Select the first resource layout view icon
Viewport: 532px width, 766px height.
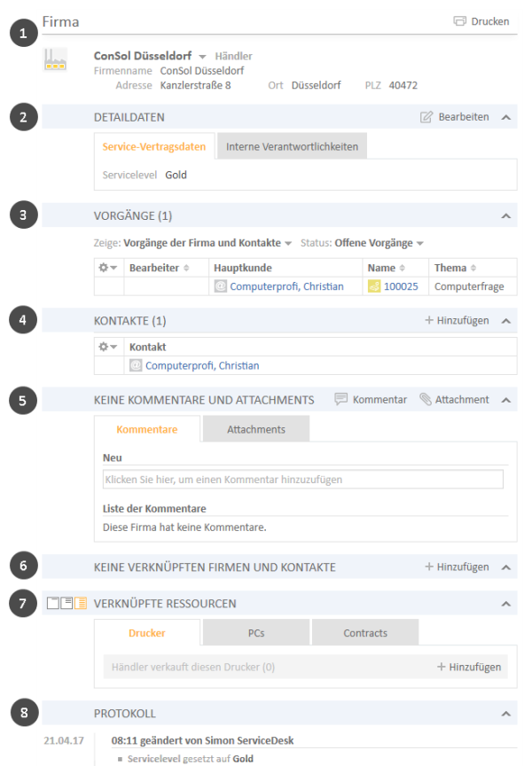tap(53, 604)
